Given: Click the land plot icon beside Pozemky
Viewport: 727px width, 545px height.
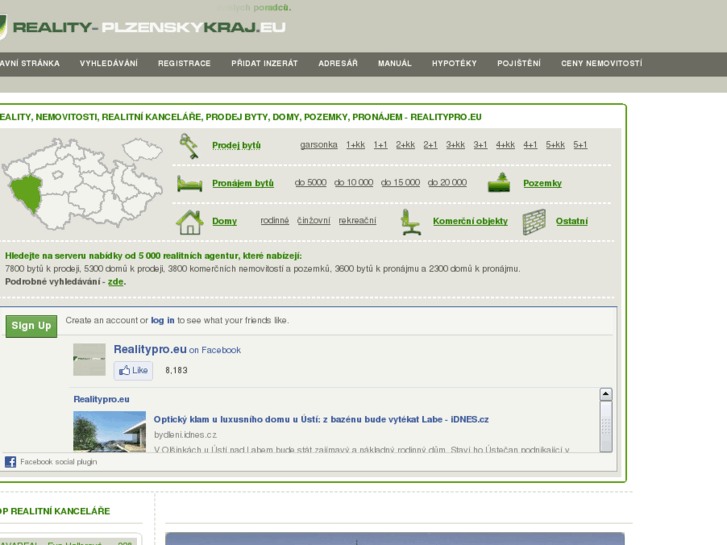Looking at the screenshot, I should click(499, 182).
